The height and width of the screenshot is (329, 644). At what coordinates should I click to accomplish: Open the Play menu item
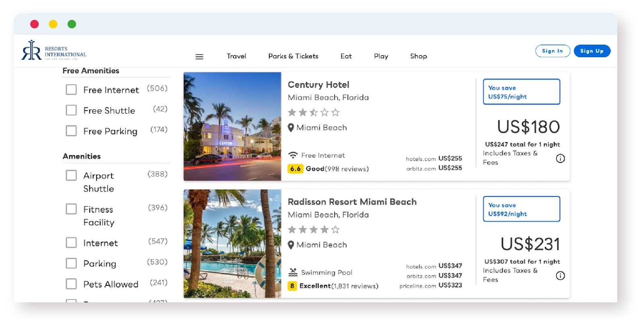[381, 56]
